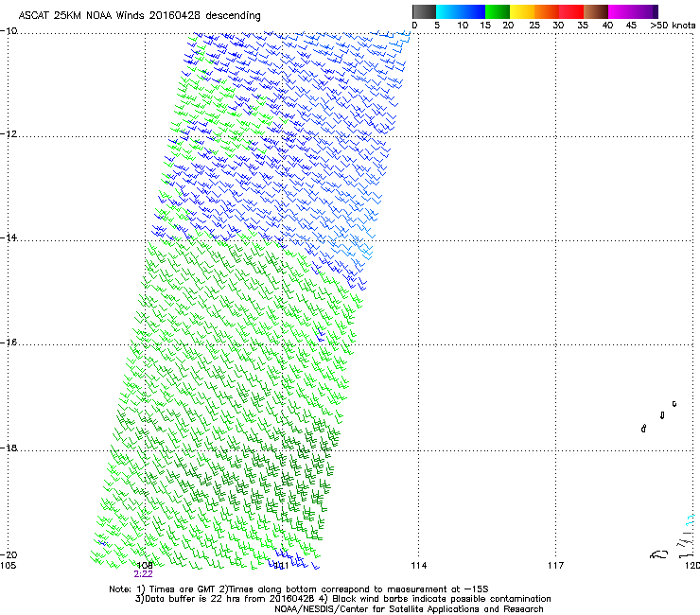
Task: Click the '-12' latitude axis label
Action: 9,134
